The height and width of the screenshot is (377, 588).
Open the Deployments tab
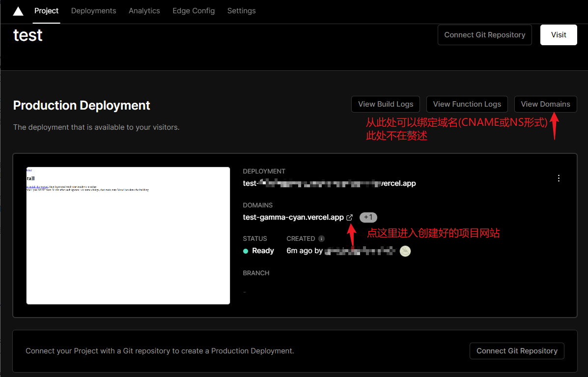pos(93,11)
